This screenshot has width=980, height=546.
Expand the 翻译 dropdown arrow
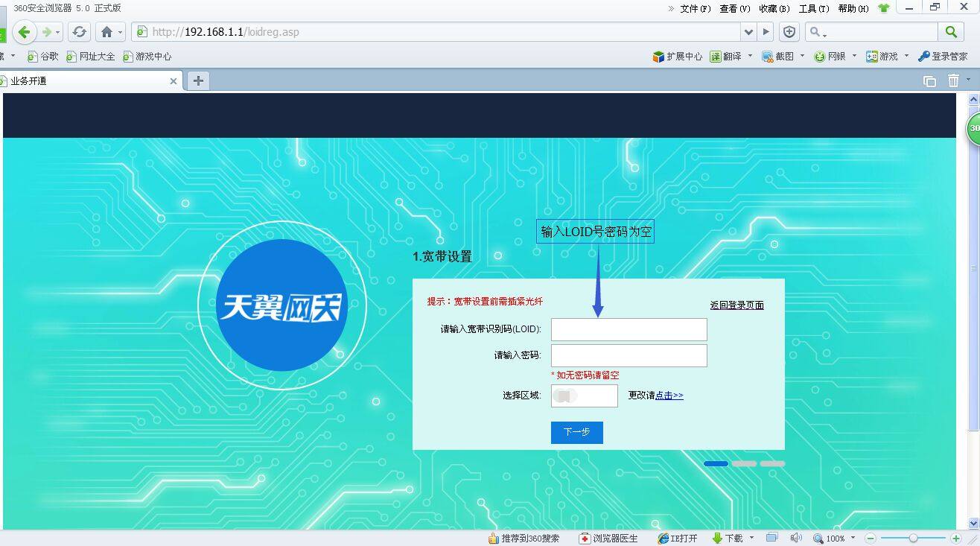pyautogui.click(x=750, y=56)
